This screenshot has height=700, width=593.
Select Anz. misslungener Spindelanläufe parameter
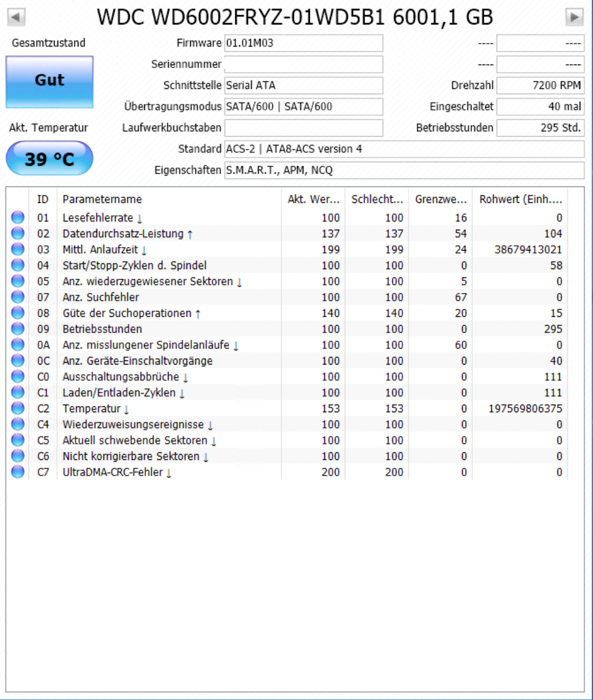[151, 345]
